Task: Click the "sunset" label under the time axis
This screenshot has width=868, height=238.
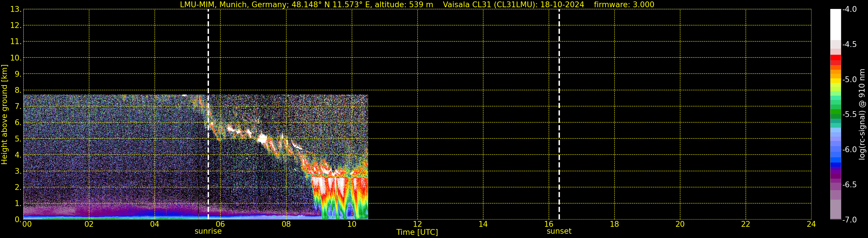Action: [559, 231]
